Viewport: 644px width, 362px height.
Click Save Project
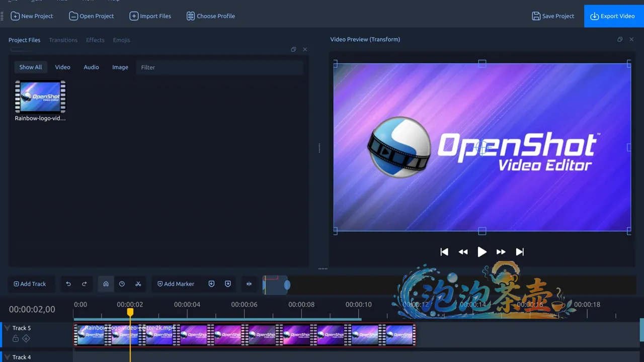tap(553, 16)
